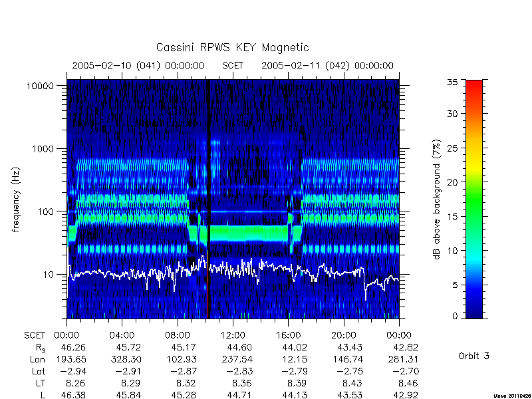532x399 pixels.
Task: Click the Lon value '146.74'
Action: [x=347, y=359]
